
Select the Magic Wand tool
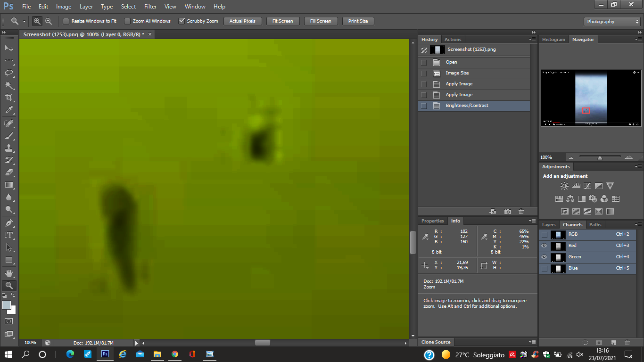point(8,85)
